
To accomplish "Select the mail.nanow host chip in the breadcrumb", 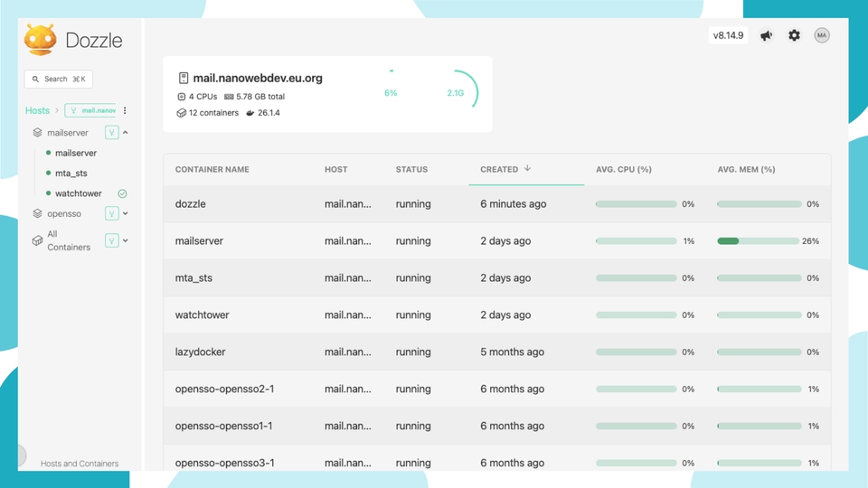I will [x=90, y=110].
